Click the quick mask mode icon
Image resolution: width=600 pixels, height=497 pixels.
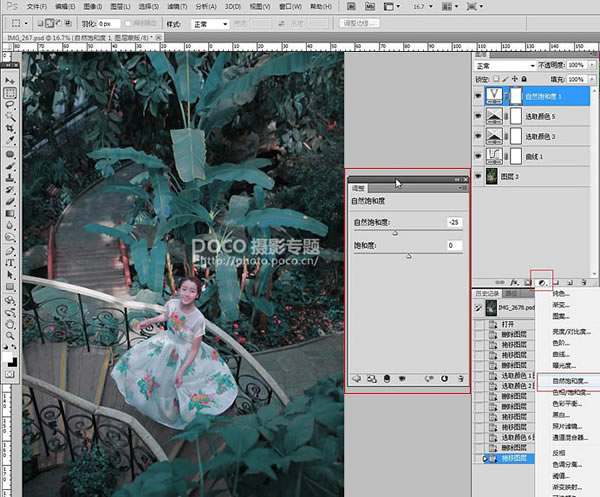pos(10,374)
